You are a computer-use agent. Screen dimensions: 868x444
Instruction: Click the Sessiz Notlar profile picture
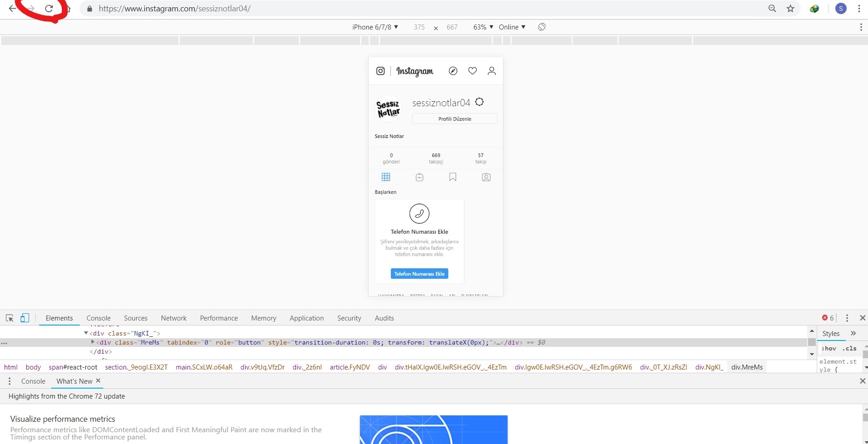coord(389,109)
